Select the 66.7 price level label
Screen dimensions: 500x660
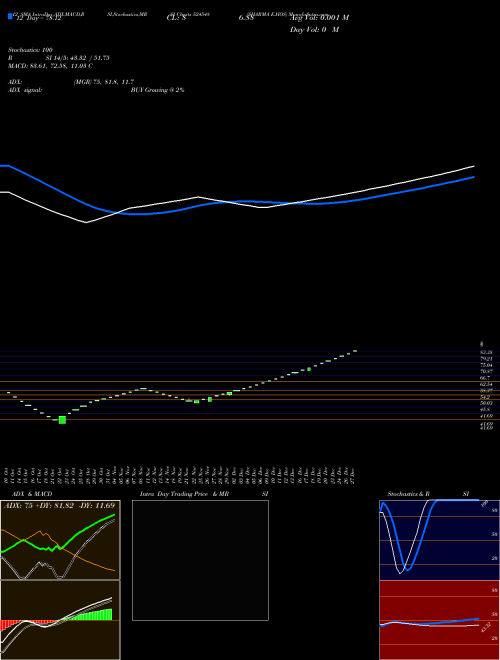click(x=485, y=378)
